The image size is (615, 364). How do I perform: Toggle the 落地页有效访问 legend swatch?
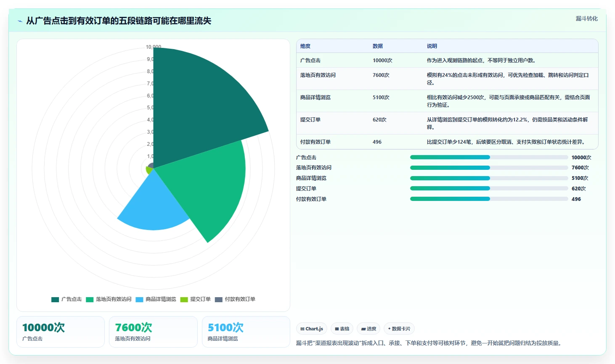point(90,300)
